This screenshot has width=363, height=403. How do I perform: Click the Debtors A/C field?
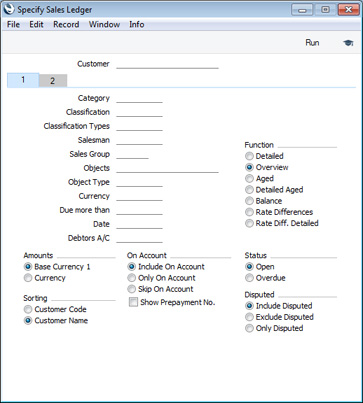[x=139, y=238]
